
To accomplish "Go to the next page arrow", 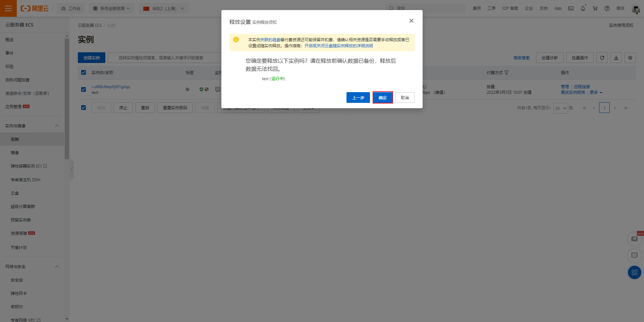I will (615, 108).
